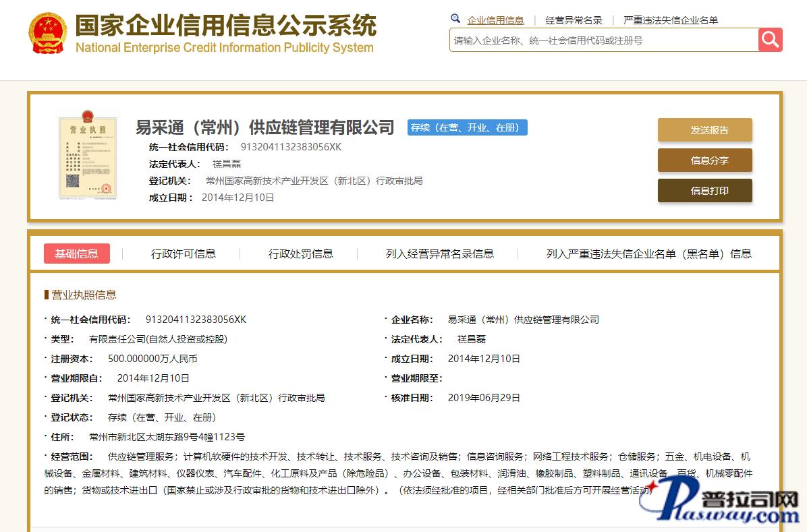Click the company name heading 易采通（常州）供应链管理有限公司
Image resolution: width=807 pixels, height=532 pixels.
pyautogui.click(x=265, y=127)
